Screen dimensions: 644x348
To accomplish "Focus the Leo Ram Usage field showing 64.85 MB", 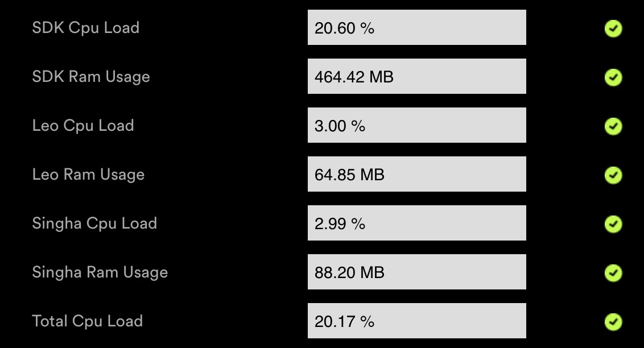I will 416,174.
